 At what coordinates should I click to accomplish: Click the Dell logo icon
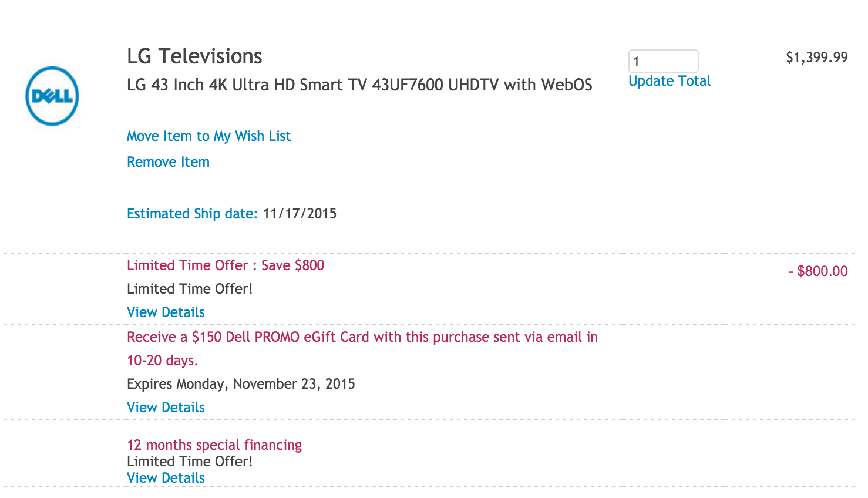pyautogui.click(x=52, y=96)
